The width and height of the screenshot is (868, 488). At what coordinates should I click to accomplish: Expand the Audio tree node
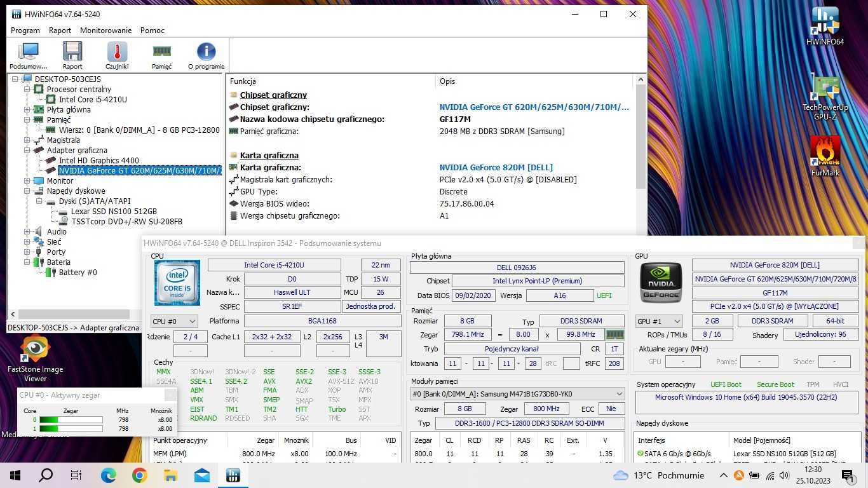click(27, 232)
